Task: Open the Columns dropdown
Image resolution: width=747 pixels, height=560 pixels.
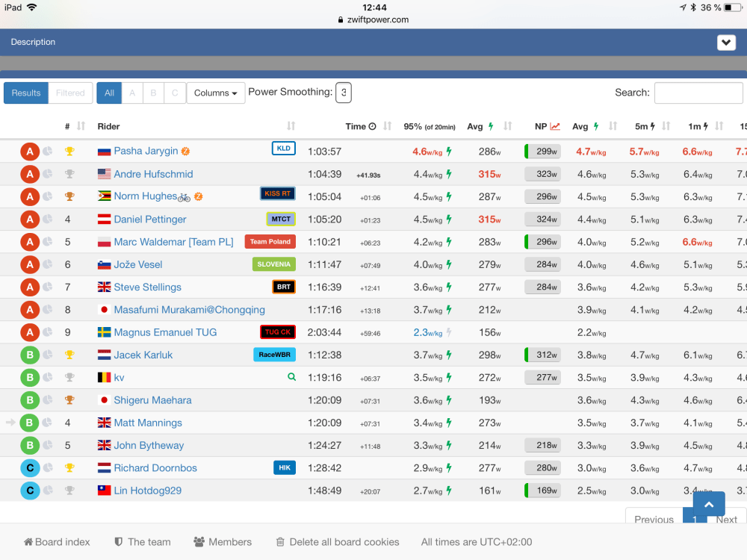Action: coord(215,93)
